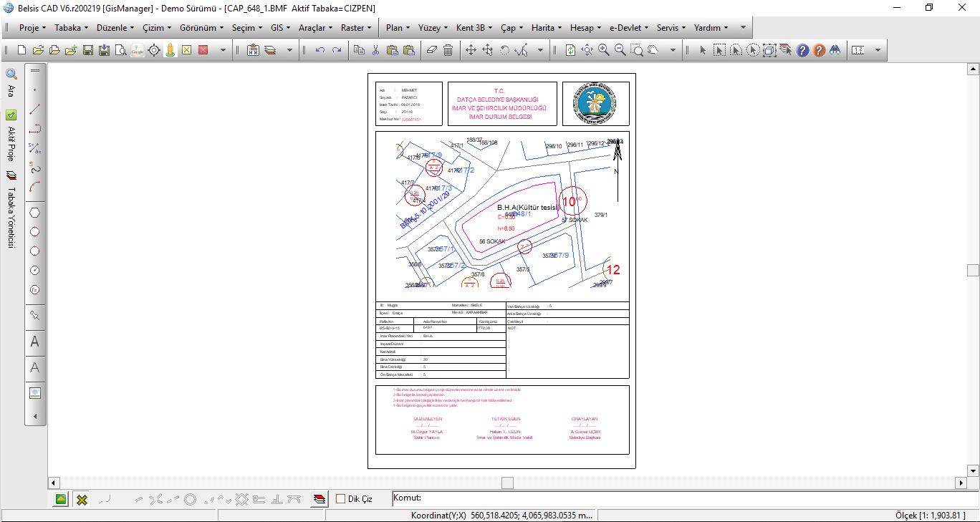Zoom in with the plus magnifier
Screen dimensions: 980x522
point(603,50)
